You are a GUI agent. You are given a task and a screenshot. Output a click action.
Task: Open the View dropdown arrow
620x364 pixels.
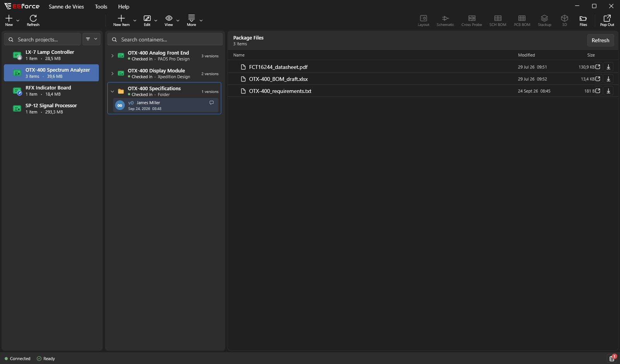click(178, 21)
